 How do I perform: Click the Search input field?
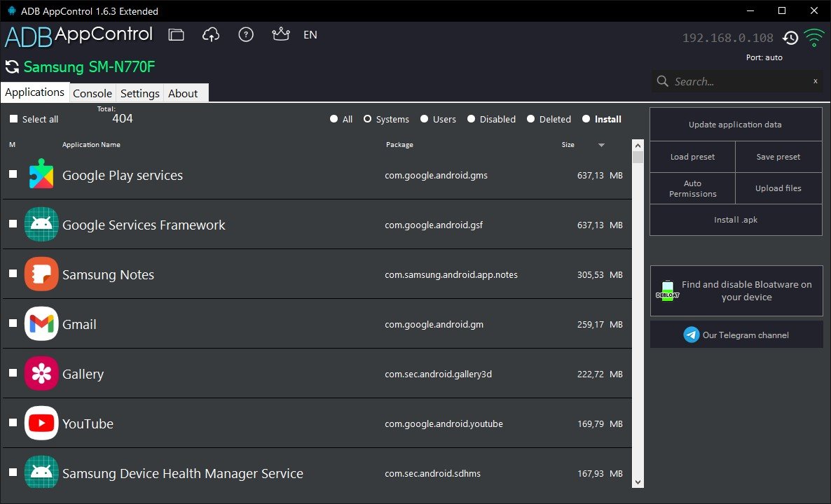tap(736, 81)
